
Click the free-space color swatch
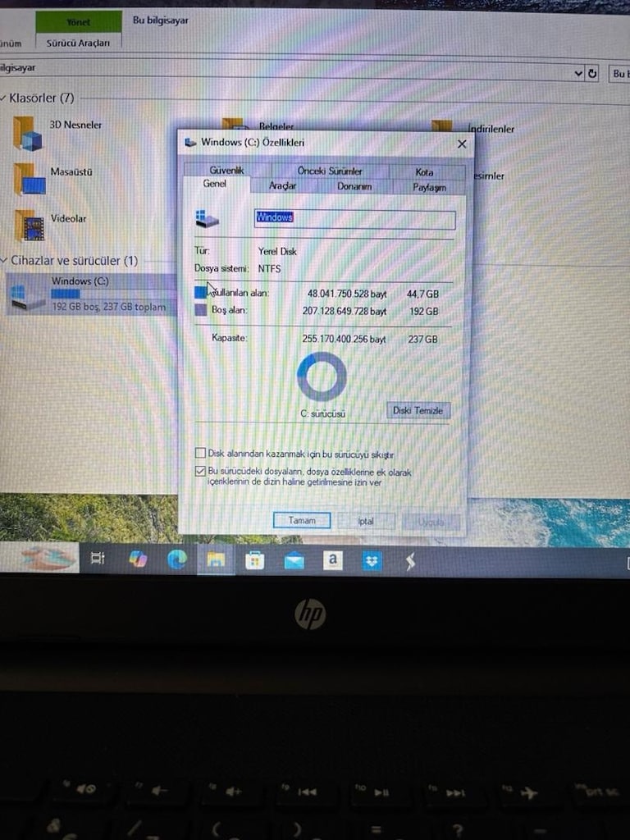(201, 309)
